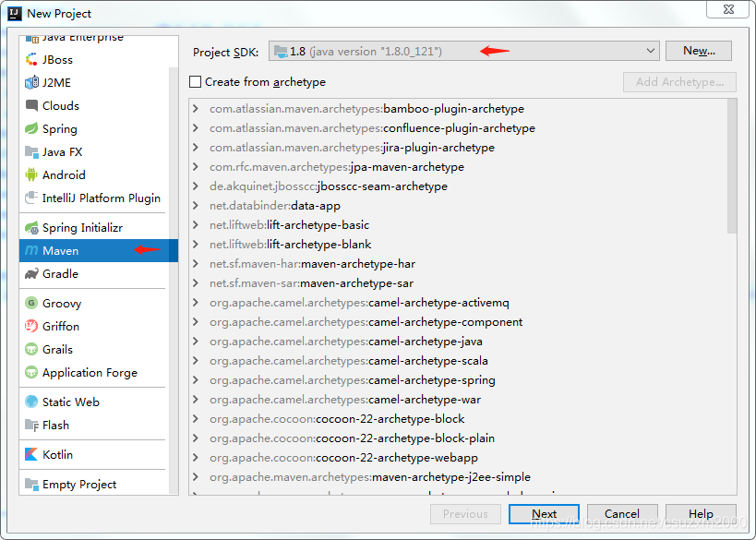
Task: Expand cocoon-22-archetype-webapp entry
Action: [196, 457]
